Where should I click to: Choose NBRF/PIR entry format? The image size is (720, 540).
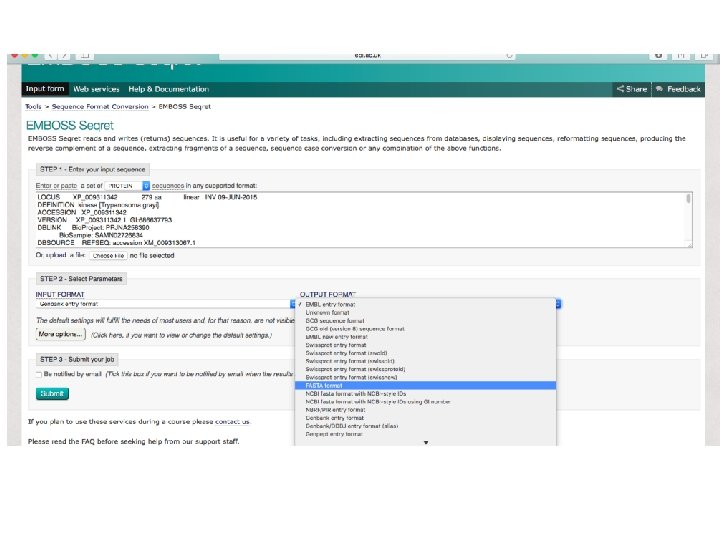[x=425, y=410]
